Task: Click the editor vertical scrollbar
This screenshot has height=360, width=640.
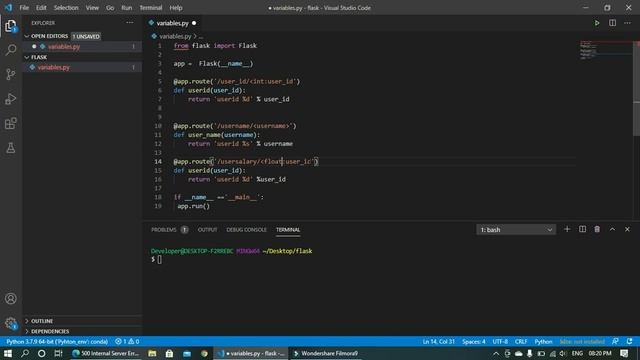Action: point(636,88)
